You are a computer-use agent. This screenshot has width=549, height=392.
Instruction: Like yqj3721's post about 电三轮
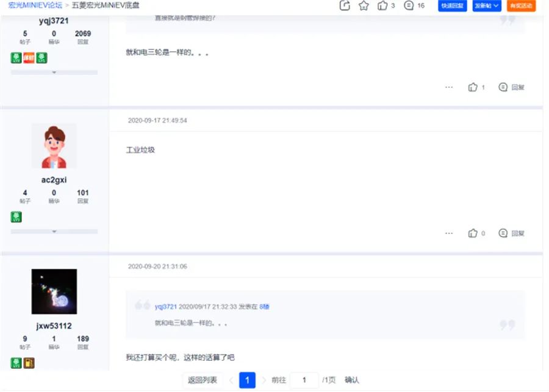point(473,87)
